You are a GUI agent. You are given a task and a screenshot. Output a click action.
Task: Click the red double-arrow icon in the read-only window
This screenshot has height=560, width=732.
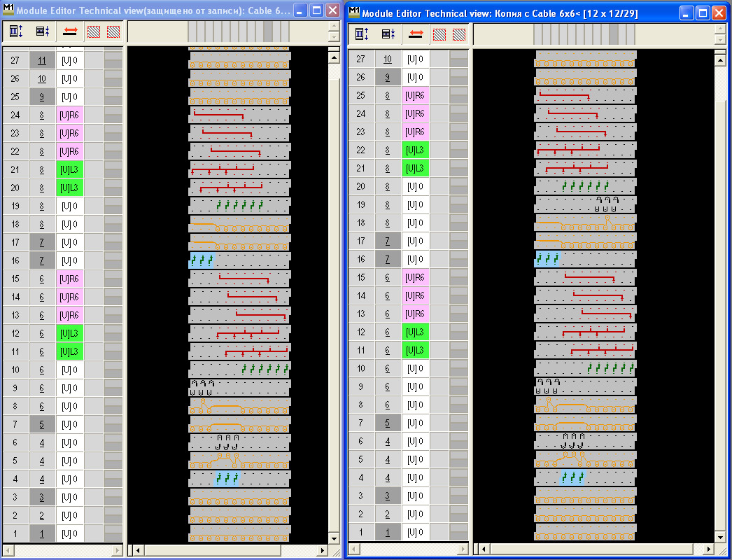pyautogui.click(x=70, y=31)
